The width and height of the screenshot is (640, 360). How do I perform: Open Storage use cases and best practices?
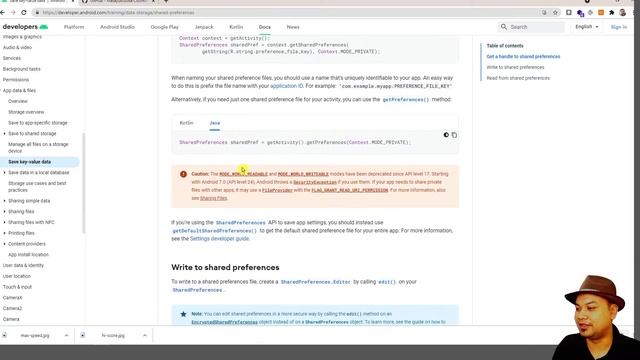click(x=37, y=187)
